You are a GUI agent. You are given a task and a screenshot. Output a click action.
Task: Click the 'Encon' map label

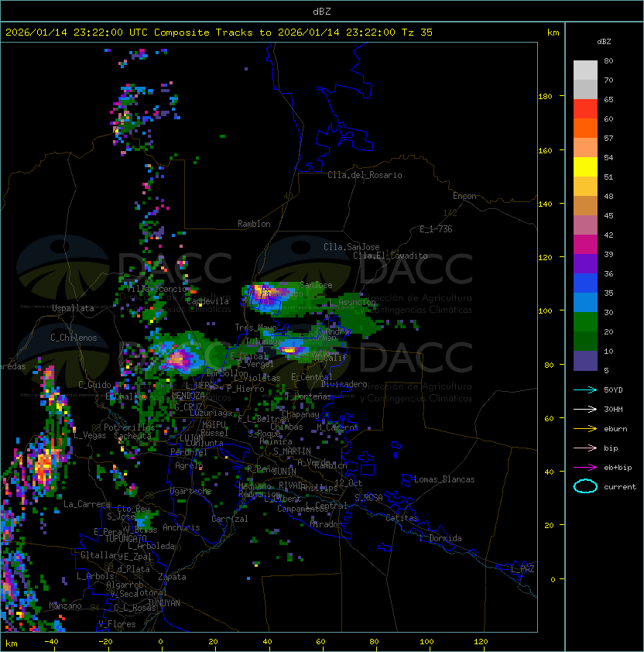pyautogui.click(x=464, y=196)
